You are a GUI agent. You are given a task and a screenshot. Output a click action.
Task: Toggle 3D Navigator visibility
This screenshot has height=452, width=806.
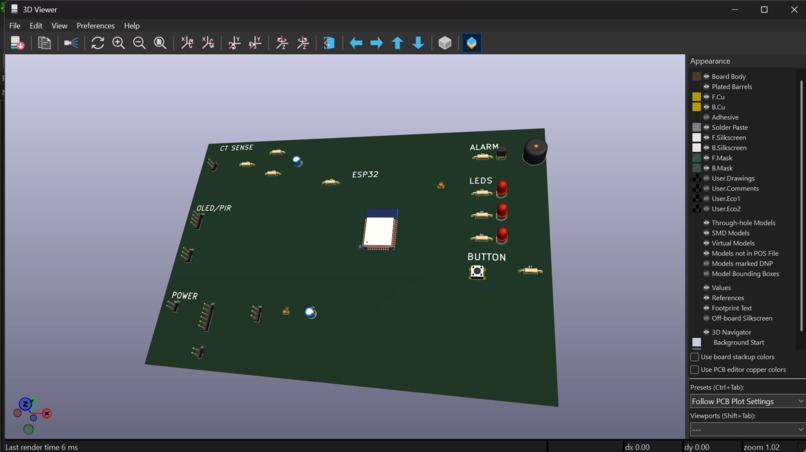(706, 332)
